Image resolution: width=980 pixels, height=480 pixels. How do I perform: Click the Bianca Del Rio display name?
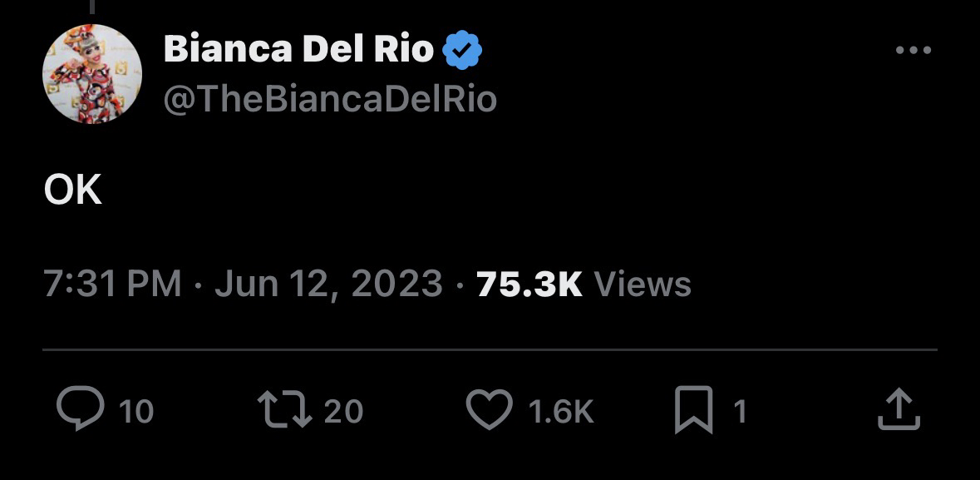point(298,52)
